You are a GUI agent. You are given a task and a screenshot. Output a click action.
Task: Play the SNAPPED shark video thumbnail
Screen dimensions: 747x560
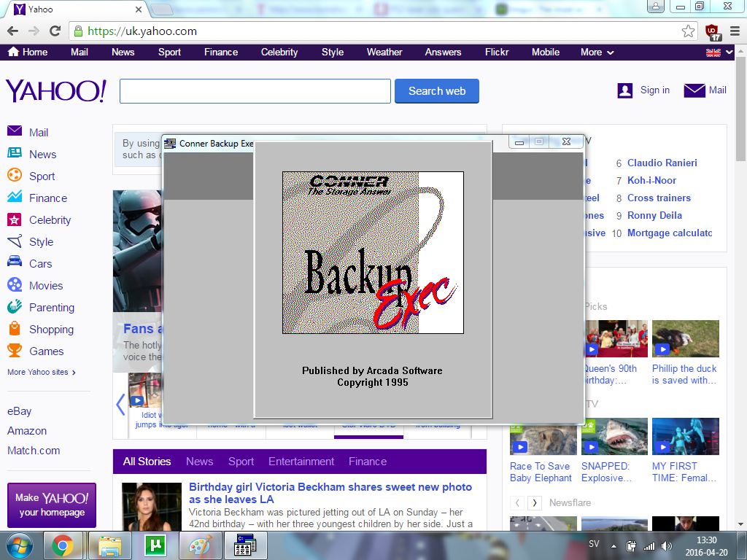tap(614, 436)
